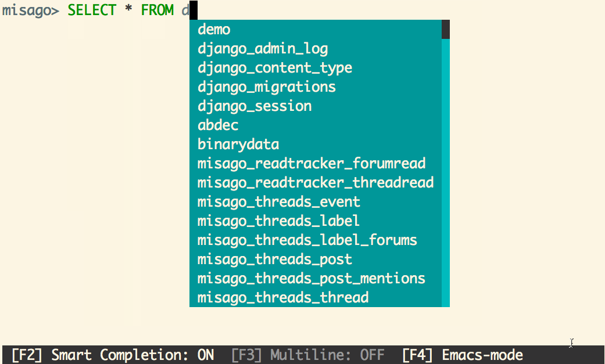Select misago_threads_event from the list
This screenshot has width=605, height=364.
(316, 201)
